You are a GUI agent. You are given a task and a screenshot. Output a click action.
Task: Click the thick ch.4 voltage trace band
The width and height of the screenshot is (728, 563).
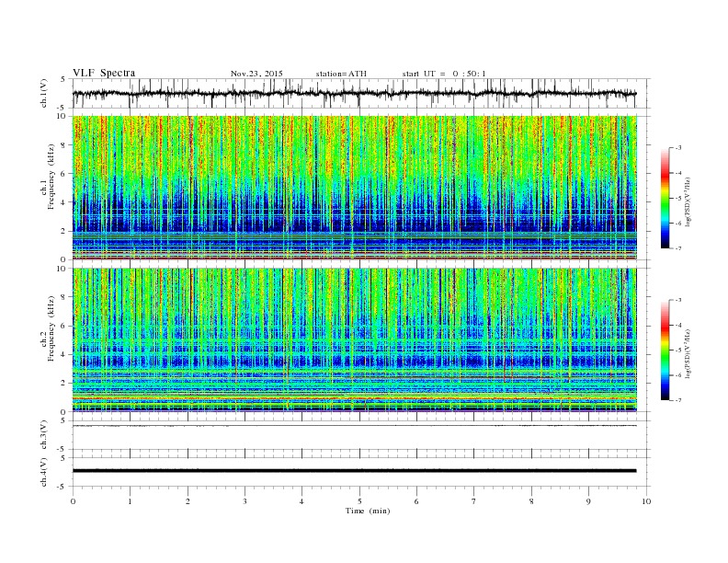(354, 471)
